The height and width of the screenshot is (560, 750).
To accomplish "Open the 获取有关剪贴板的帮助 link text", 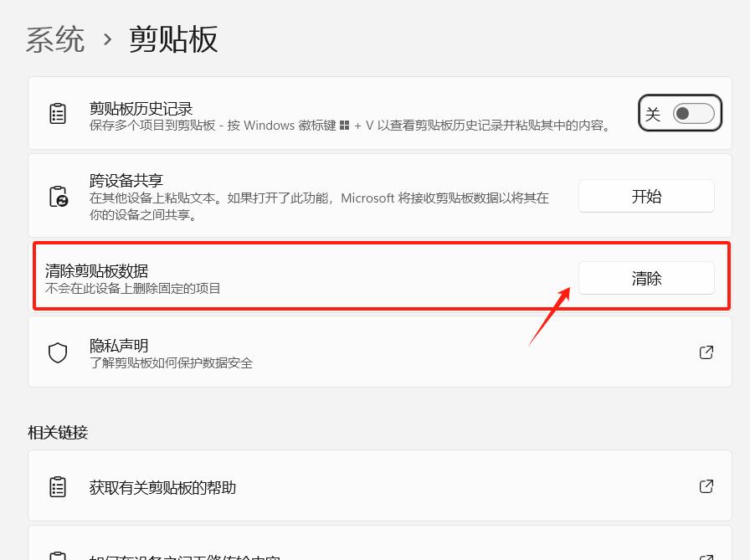I will pos(162,487).
